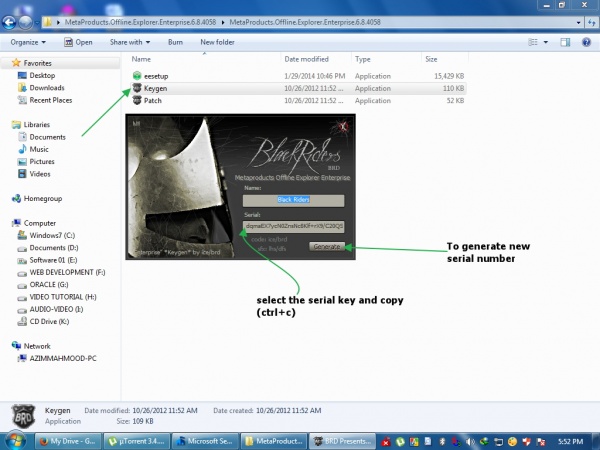
Task: Click Homegroup in navigation pane
Action: click(42, 198)
